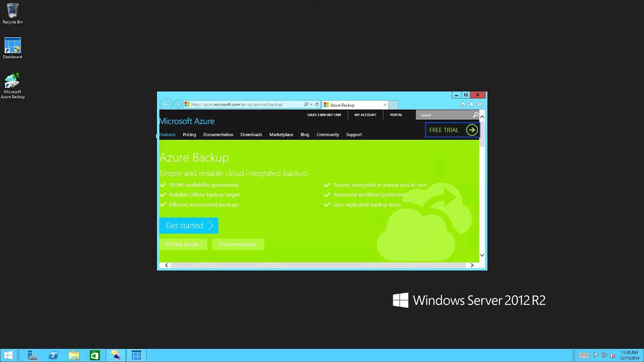Screen dimensions: 644x362
Task: Click the Documentation button below Get started
Action: (x=238, y=244)
